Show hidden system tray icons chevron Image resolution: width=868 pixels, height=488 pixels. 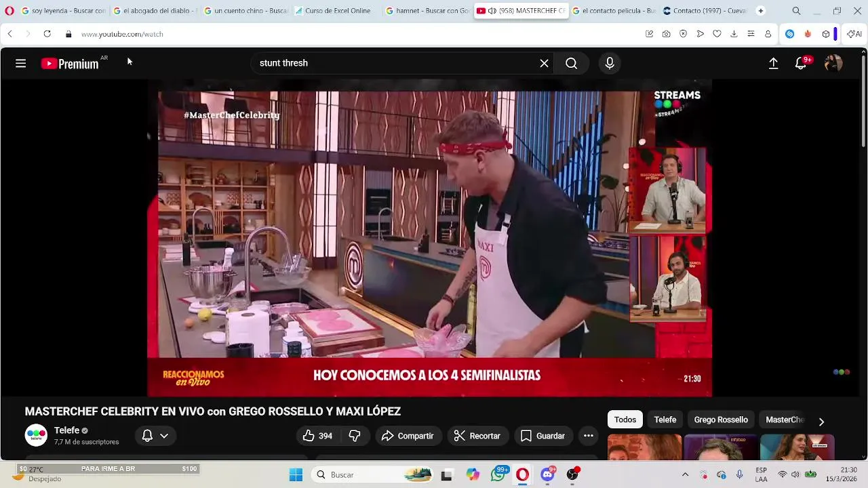pos(685,474)
